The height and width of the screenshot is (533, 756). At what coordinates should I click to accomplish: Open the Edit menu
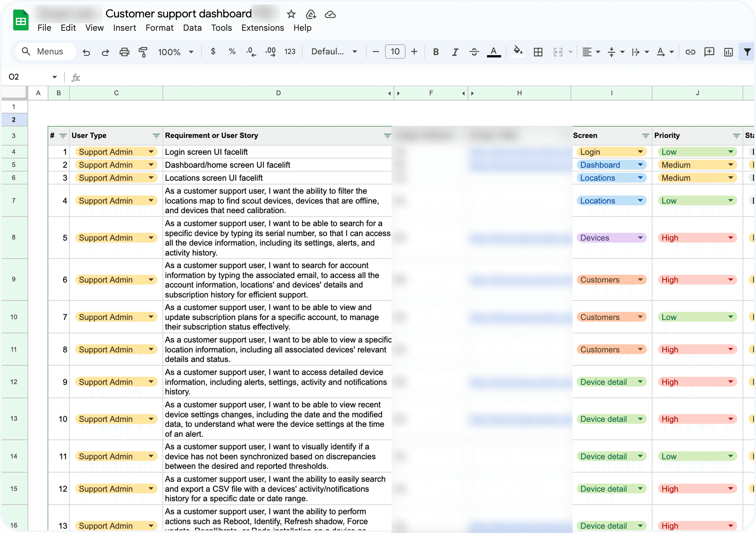(x=68, y=28)
